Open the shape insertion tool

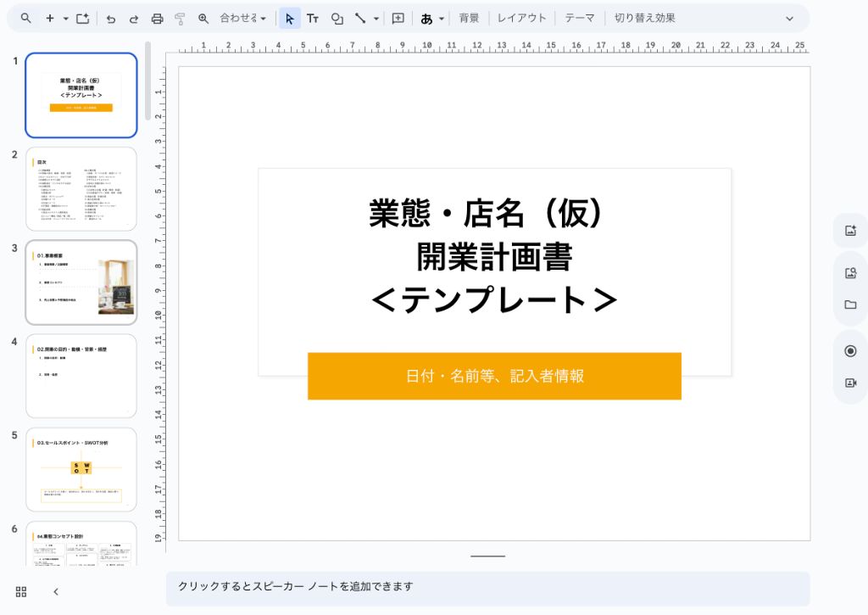click(x=337, y=18)
